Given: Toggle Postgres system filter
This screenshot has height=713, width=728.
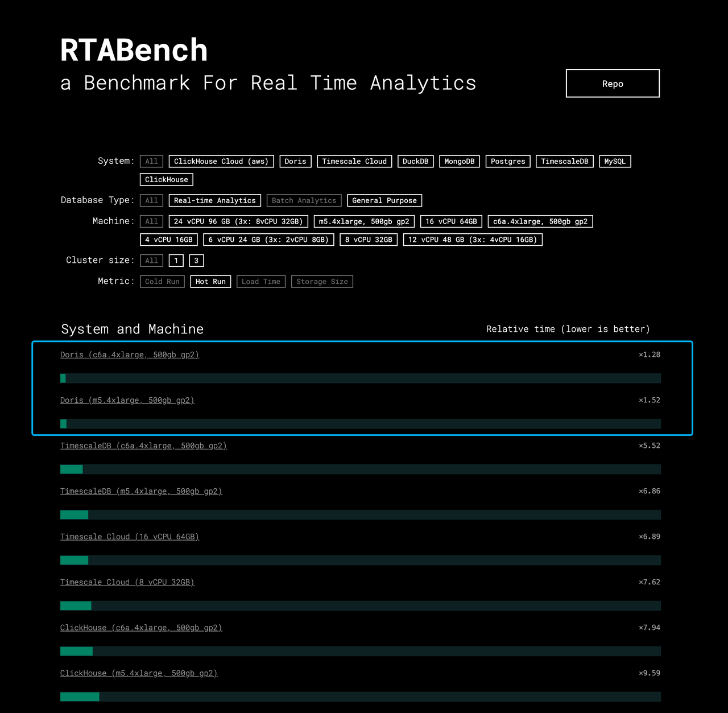Looking at the screenshot, I should 508,161.
